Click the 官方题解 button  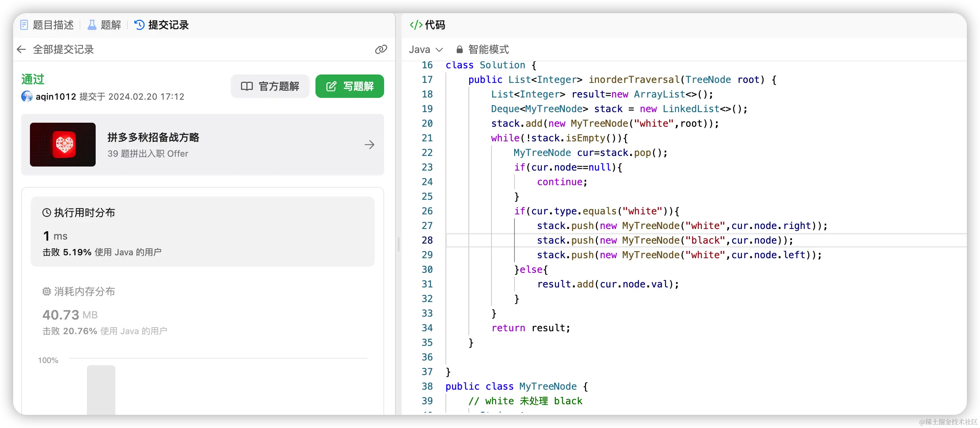(x=270, y=86)
